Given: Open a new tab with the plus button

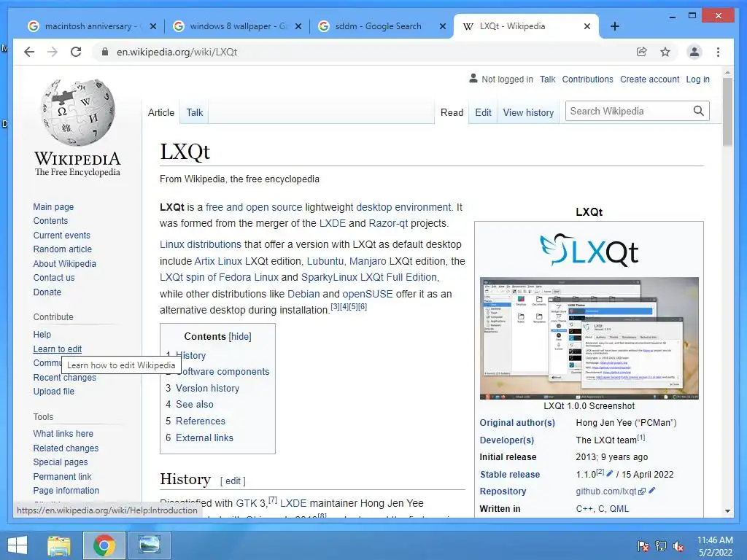Looking at the screenshot, I should coord(614,26).
